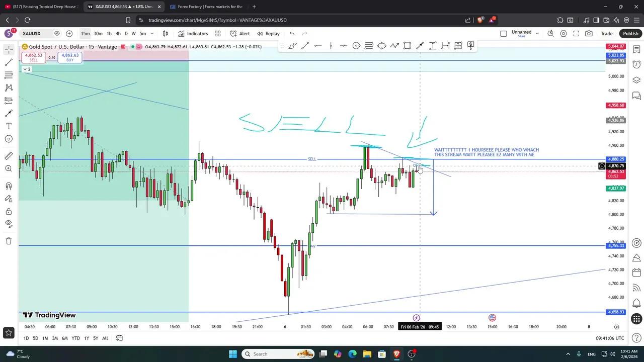The height and width of the screenshot is (362, 644).
Task: Toggle stay in drawing mode
Action: tap(9, 199)
